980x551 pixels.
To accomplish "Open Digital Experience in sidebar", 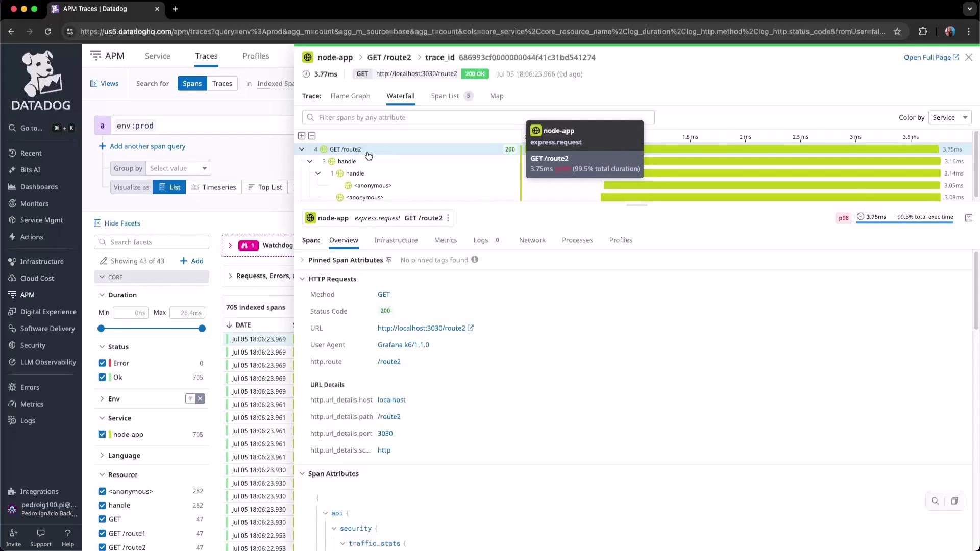I will (48, 312).
